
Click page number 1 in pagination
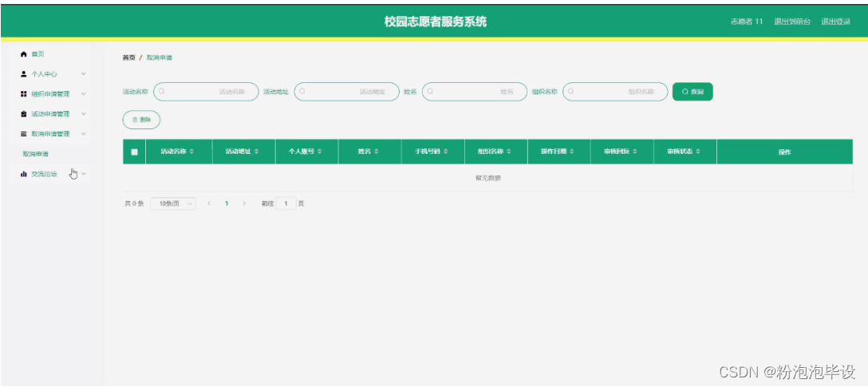(227, 203)
